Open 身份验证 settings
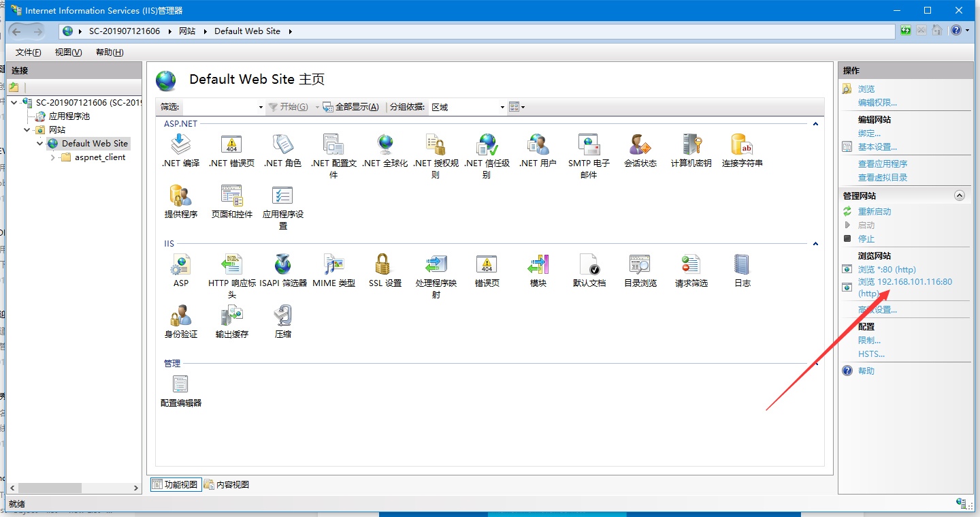This screenshot has width=980, height=517. coord(180,319)
